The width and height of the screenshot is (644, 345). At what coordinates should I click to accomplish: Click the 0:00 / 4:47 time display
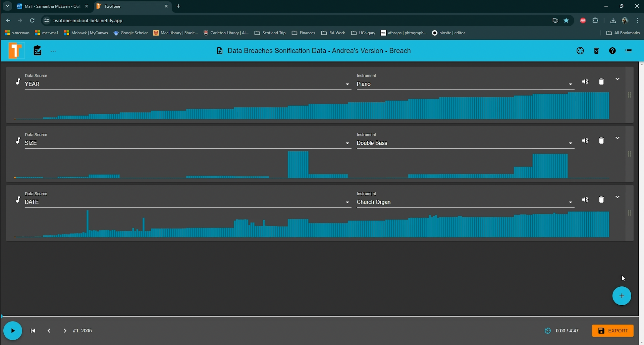tap(567, 330)
